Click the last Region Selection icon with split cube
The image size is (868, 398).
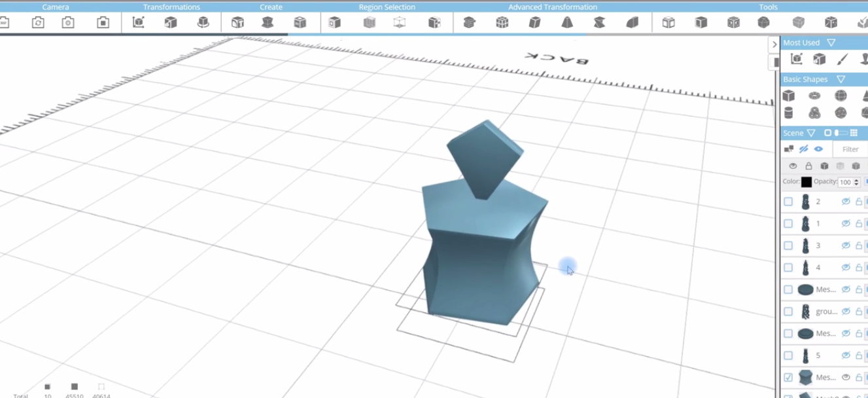point(434,23)
